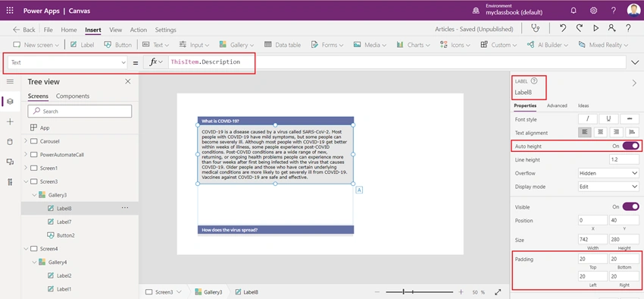The image size is (644, 299).
Task: Justify text alignment
Action: [632, 133]
